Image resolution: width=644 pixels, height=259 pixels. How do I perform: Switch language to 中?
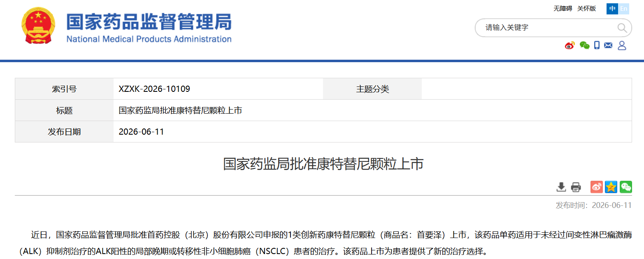tap(612, 9)
